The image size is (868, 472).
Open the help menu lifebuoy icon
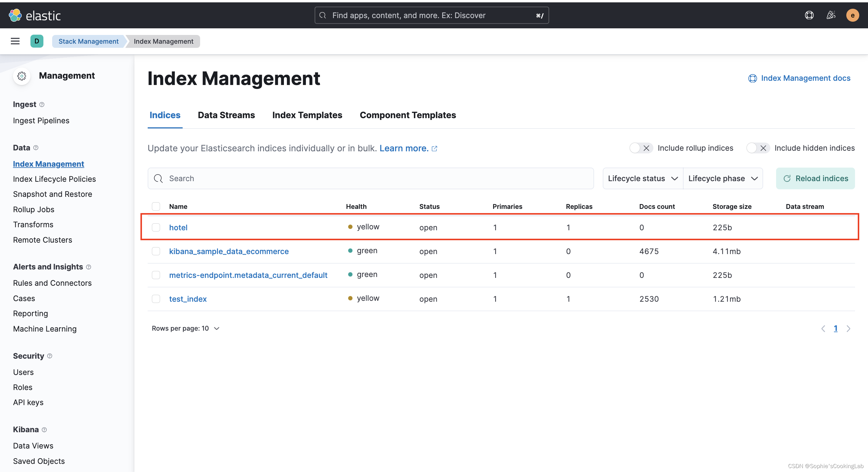(x=809, y=15)
